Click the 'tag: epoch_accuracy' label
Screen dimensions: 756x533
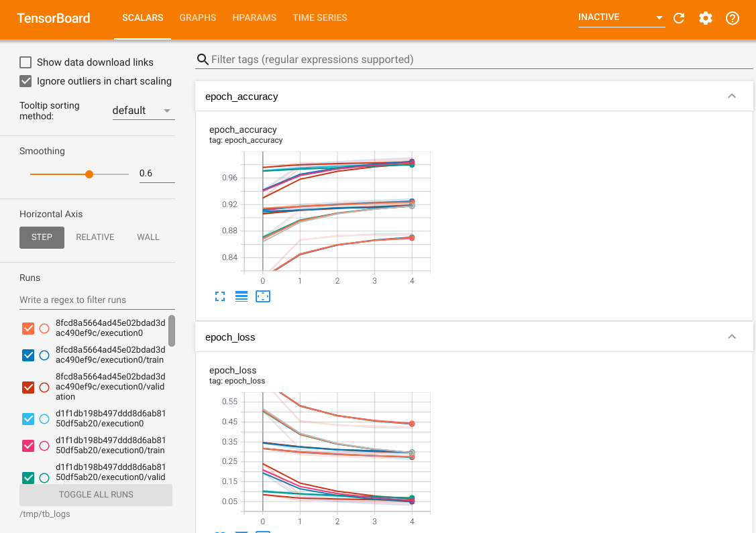(x=246, y=140)
